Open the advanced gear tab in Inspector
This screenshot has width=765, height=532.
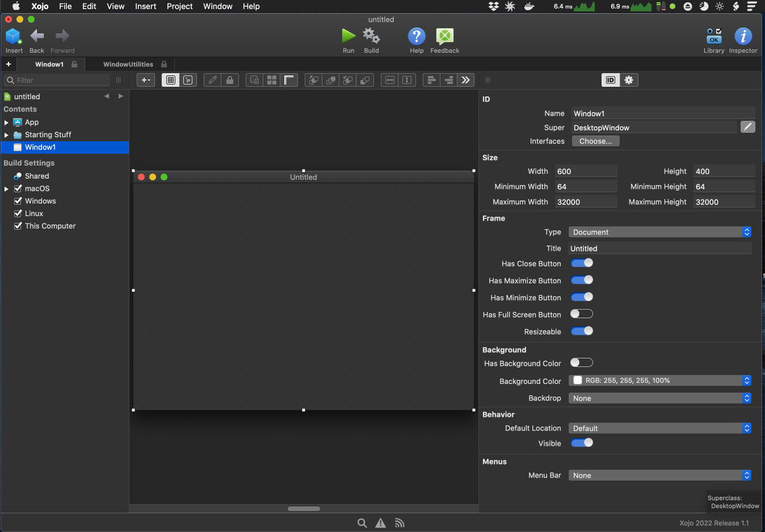point(629,80)
